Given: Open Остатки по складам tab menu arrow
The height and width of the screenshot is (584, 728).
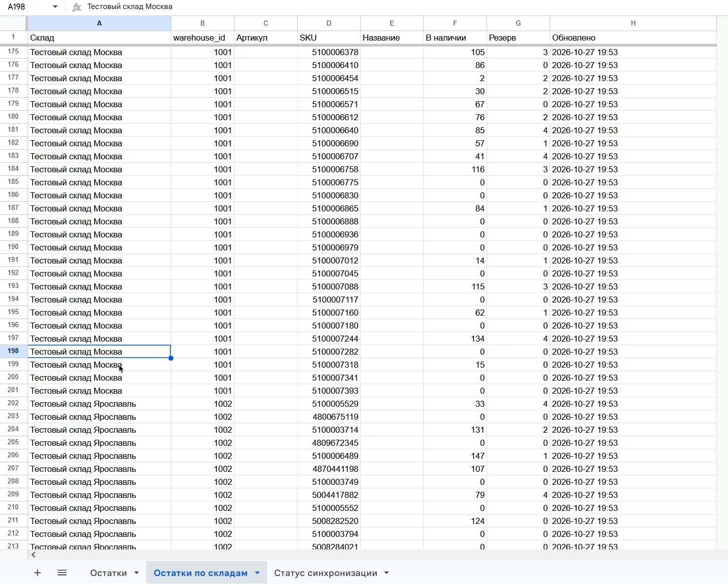Looking at the screenshot, I should (258, 573).
